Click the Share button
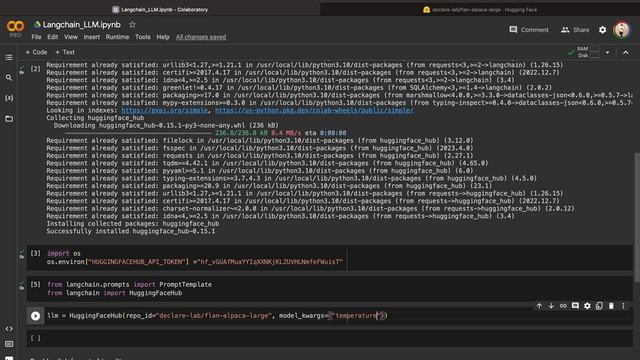Viewport: 640px width, 360px height. click(575, 30)
